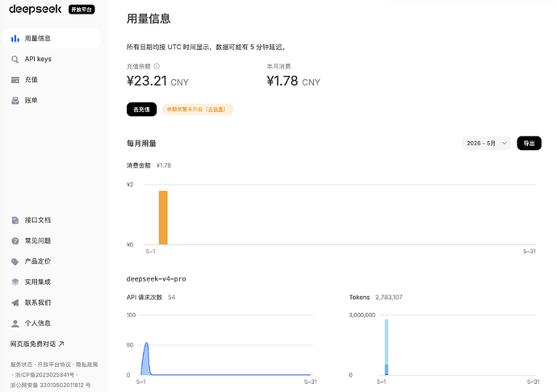Click the paper plane icon beside 联系我们
Screen dimensions: 557x392
15,302
